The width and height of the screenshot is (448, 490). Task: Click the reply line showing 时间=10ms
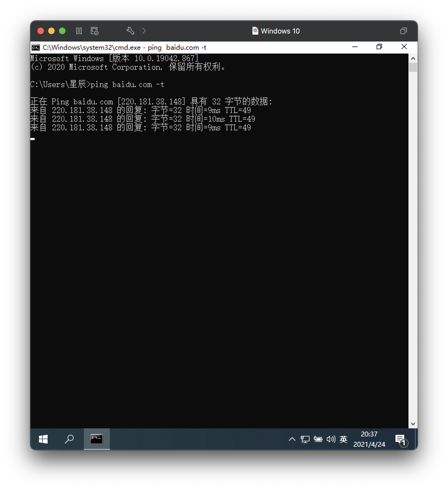pos(143,119)
